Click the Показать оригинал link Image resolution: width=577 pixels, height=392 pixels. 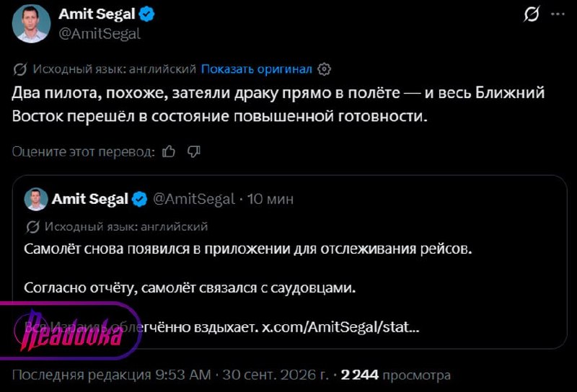pyautogui.click(x=256, y=69)
